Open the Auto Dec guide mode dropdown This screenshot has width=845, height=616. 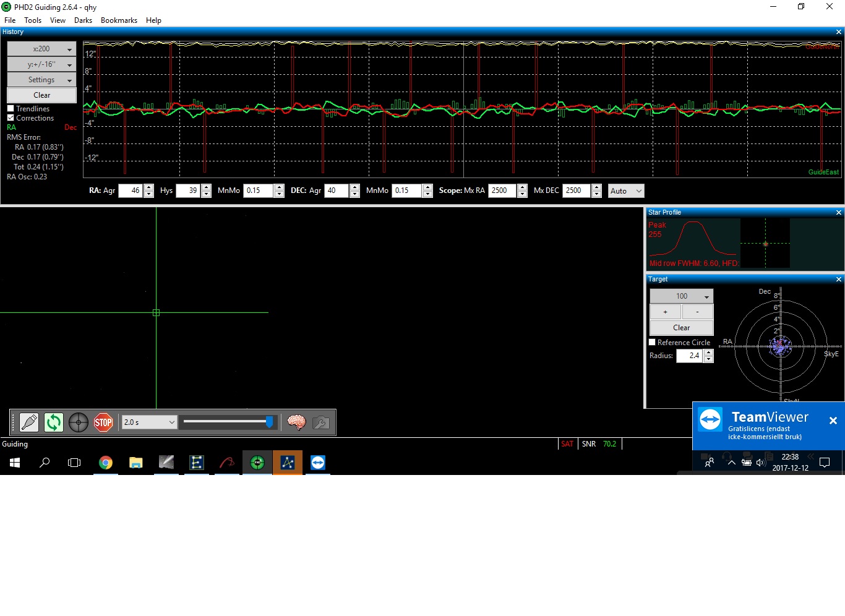(626, 191)
